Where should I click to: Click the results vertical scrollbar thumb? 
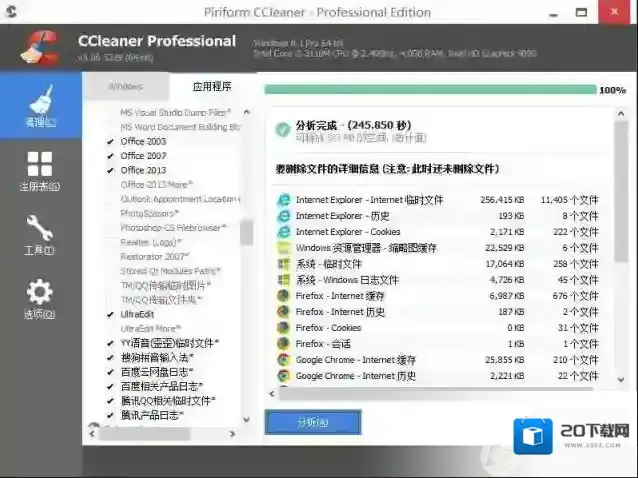click(621, 191)
